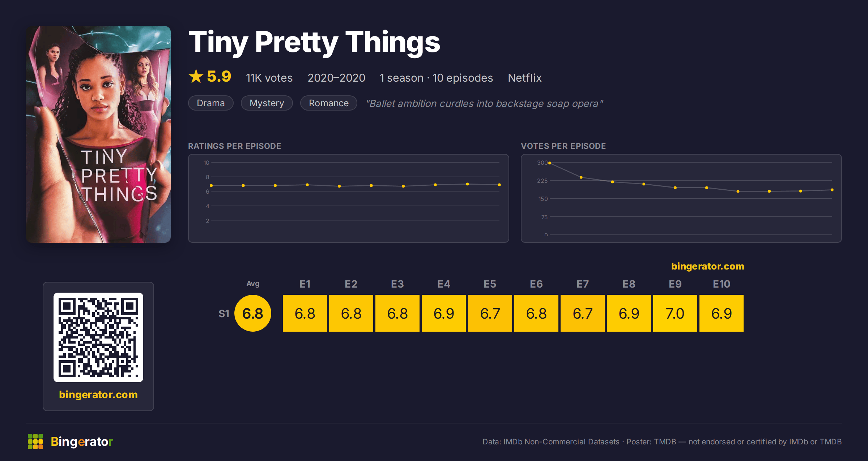
Task: Click first data point in votes chart
Action: pos(550,163)
